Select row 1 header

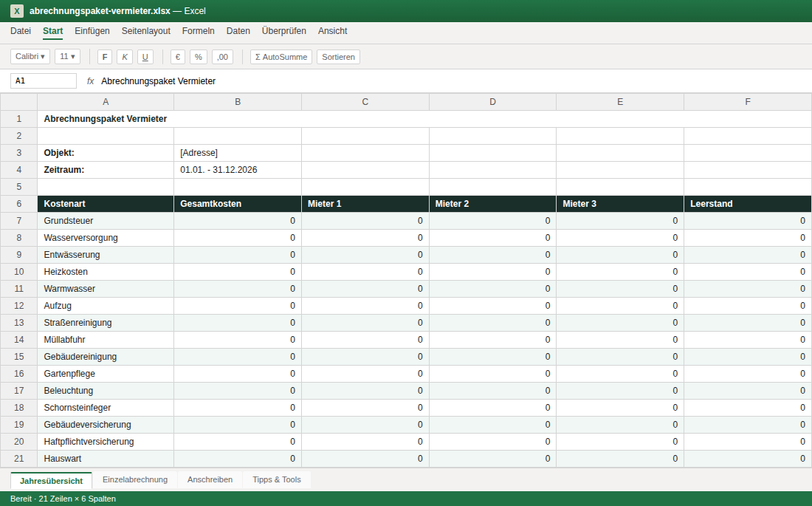[x=18, y=119]
